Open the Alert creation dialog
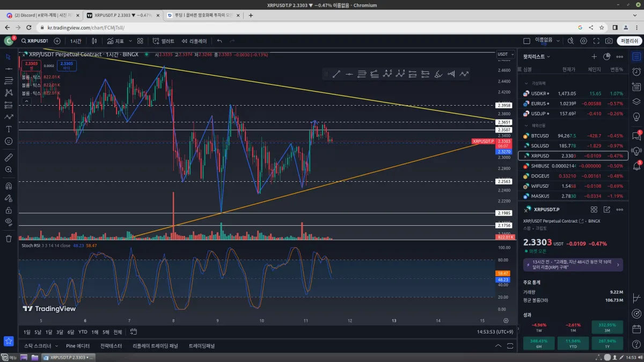Screen dimensions: 644x362 pyautogui.click(x=163, y=41)
